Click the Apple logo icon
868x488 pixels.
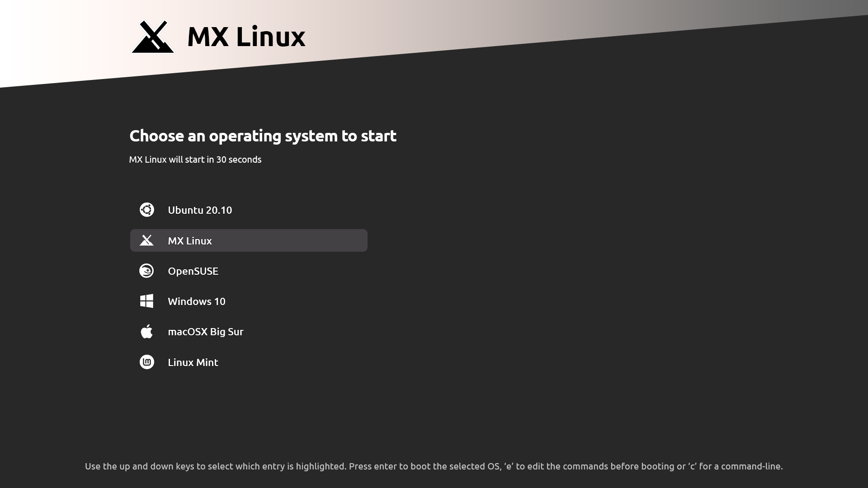click(x=146, y=331)
